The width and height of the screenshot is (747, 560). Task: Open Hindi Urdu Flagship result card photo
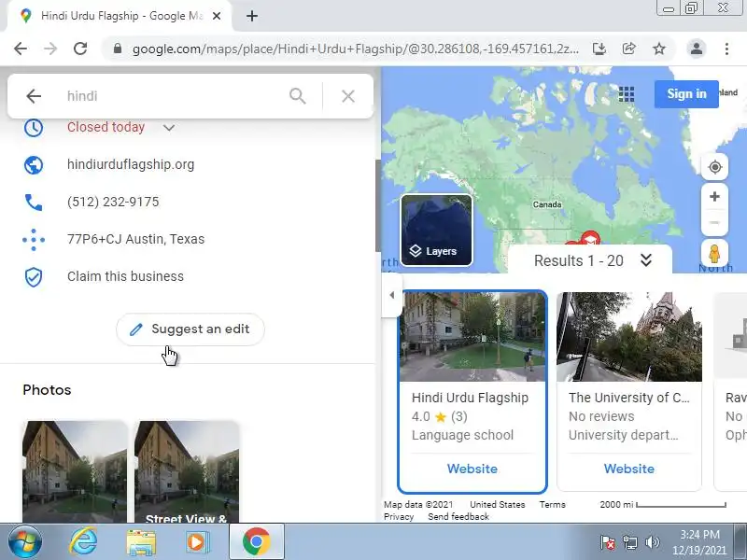[x=472, y=337]
